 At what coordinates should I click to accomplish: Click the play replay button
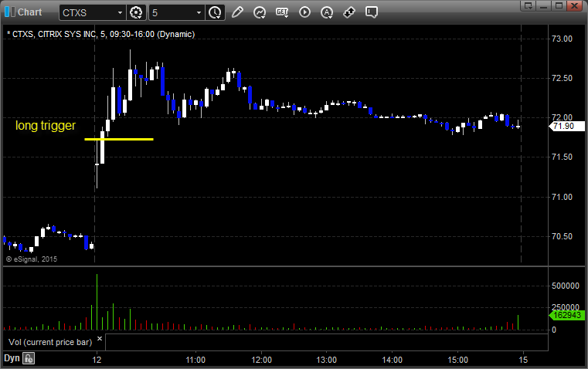(x=304, y=12)
